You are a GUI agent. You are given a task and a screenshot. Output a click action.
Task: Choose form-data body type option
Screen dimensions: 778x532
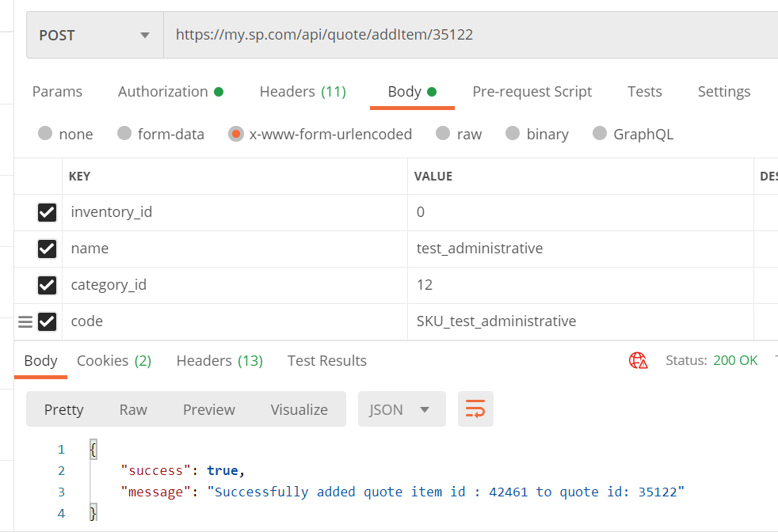[124, 134]
